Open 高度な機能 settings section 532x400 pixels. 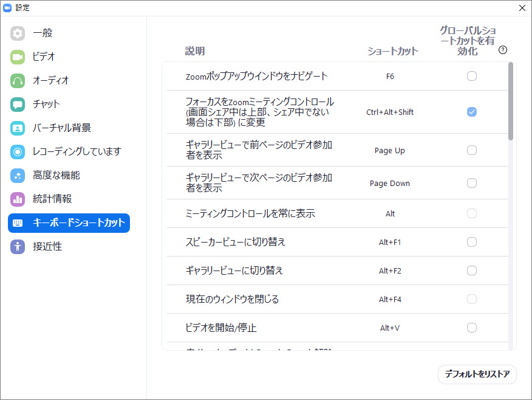click(56, 175)
